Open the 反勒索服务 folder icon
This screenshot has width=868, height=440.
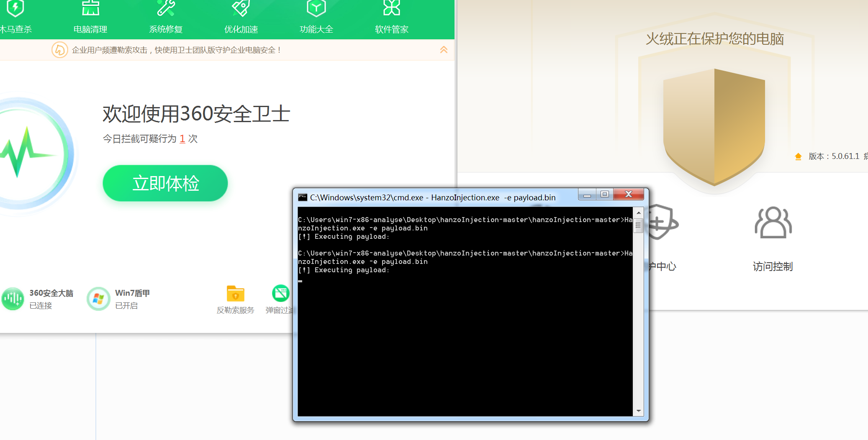[236, 294]
